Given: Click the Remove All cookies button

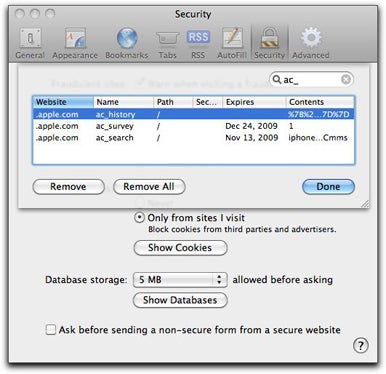Looking at the screenshot, I should pos(149,187).
